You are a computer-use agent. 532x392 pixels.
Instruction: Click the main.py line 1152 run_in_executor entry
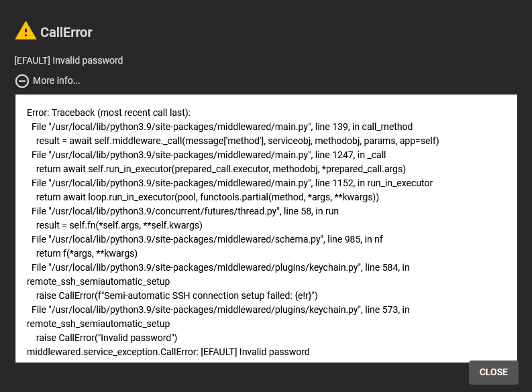pyautogui.click(x=231, y=183)
